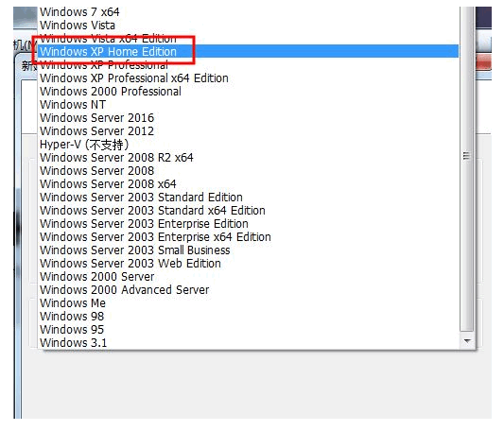Image resolution: width=504 pixels, height=431 pixels.
Task: Choose Windows Server 2008 R2 x64
Action: (x=249, y=158)
